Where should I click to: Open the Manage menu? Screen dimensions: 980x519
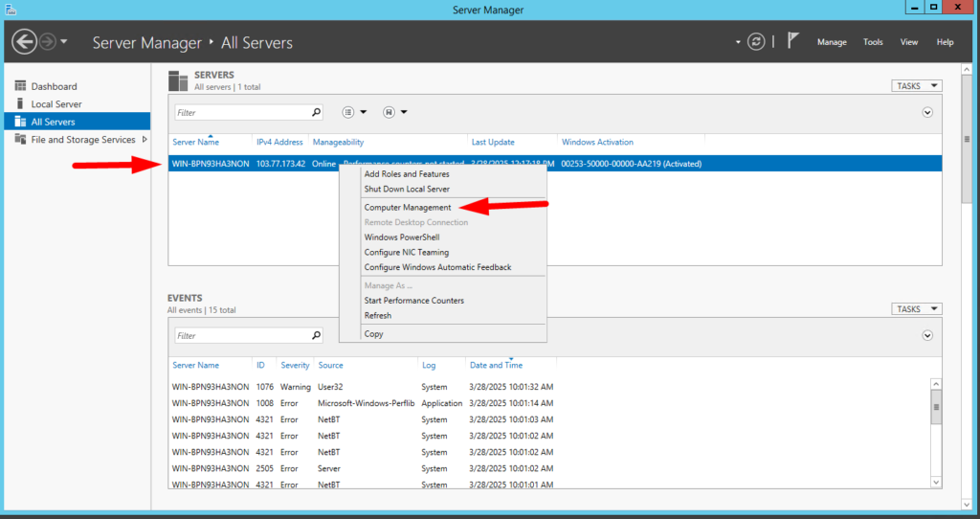coord(832,42)
